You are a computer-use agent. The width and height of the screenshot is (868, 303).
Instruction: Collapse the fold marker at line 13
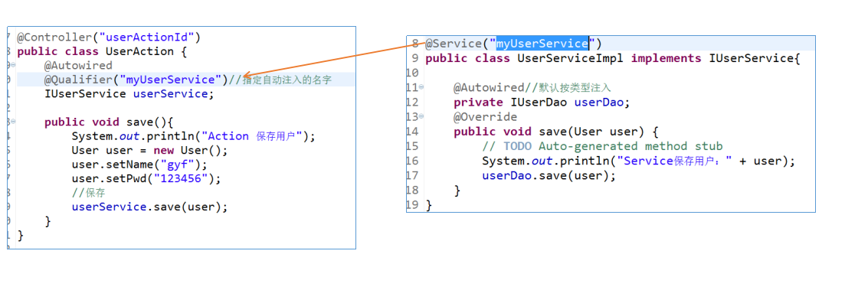pos(422,116)
